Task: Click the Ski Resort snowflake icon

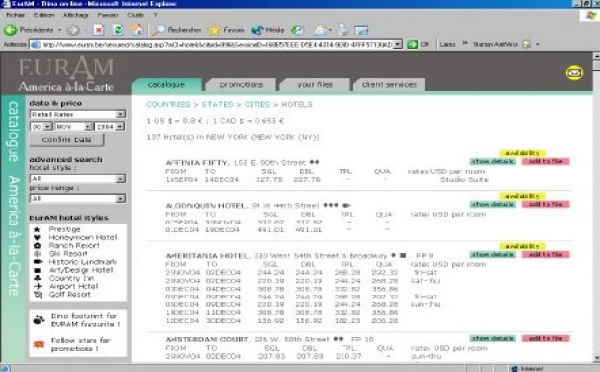Action: (x=37, y=253)
